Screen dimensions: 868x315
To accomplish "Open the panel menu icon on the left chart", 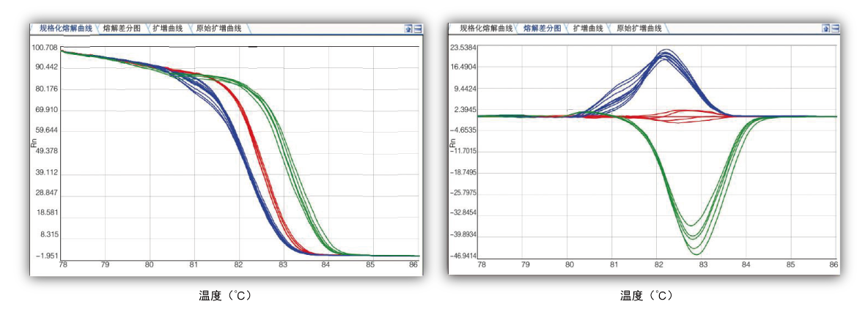I will tap(418, 29).
